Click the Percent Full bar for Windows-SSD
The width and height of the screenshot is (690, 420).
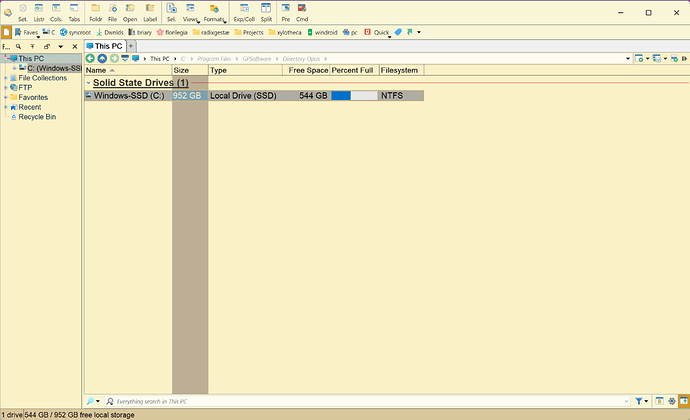[x=354, y=96]
